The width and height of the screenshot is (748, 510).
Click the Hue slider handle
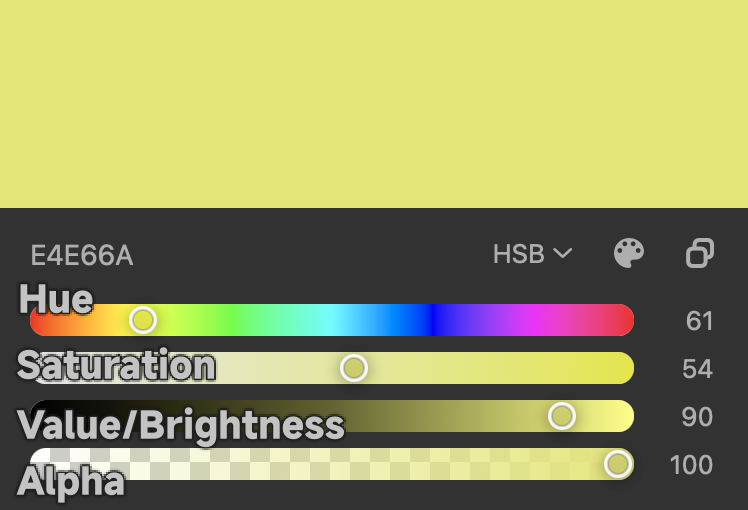[143, 320]
